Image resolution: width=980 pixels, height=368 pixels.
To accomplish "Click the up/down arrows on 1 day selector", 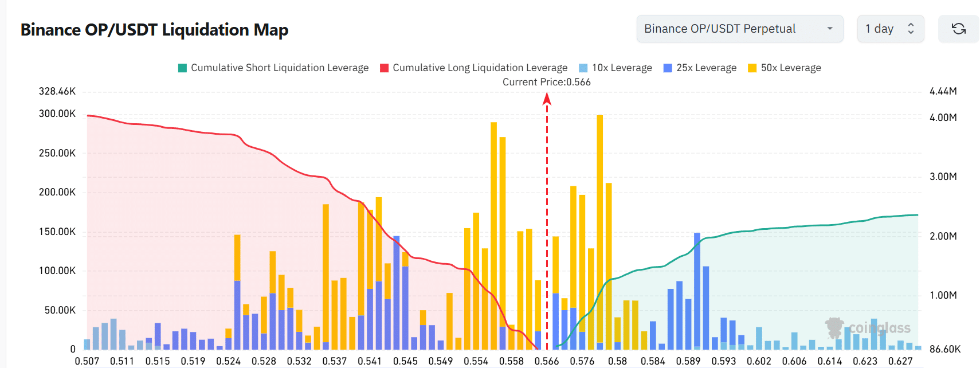I will 911,29.
